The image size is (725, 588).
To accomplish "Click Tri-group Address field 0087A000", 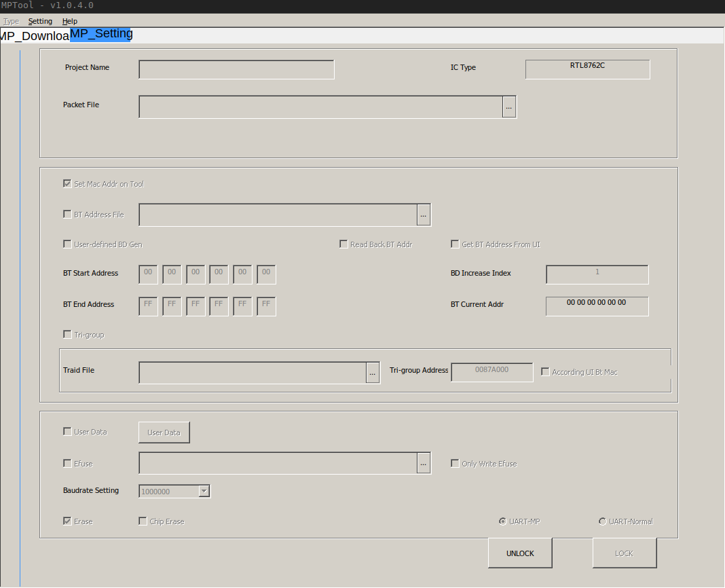I will (x=492, y=372).
